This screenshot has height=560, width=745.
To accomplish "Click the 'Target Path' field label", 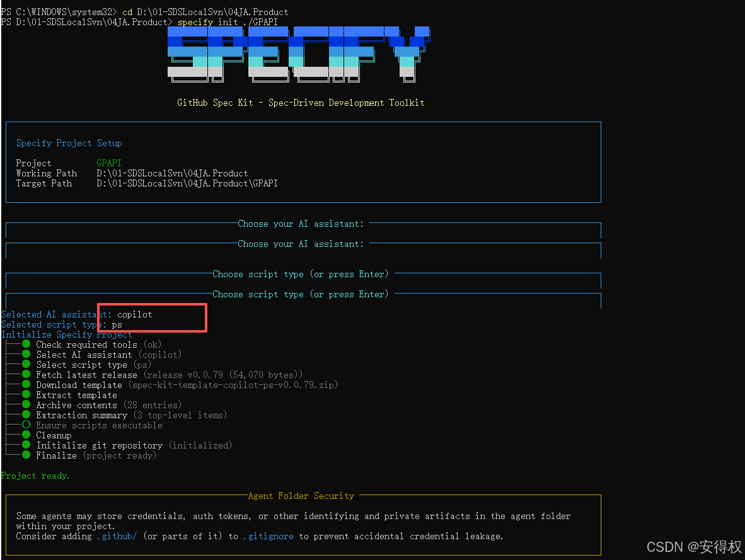I will point(44,183).
